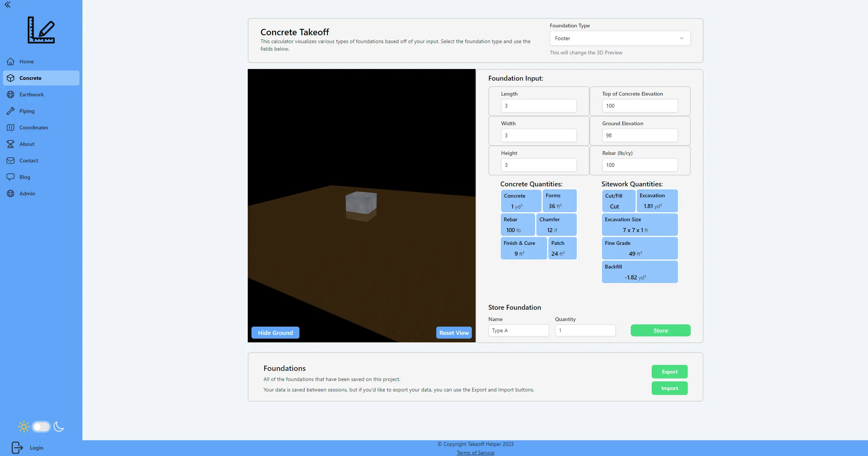Click the Takeoff Helper ruler-pencil logo
The image size is (868, 456).
coord(41,30)
